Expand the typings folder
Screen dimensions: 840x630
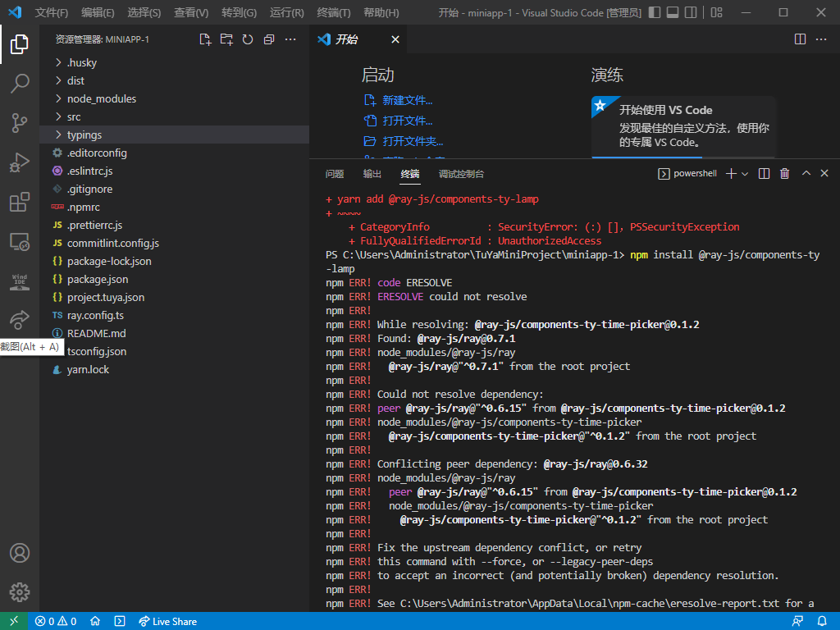(174, 135)
